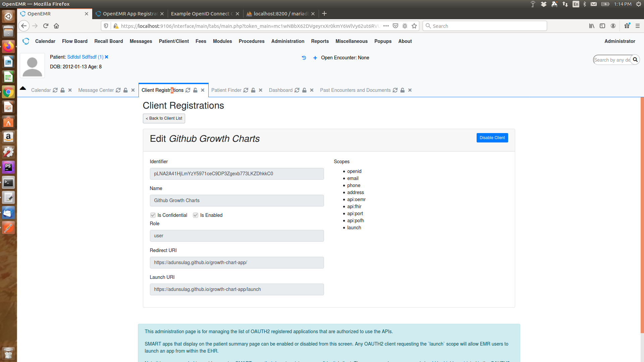Click the tracking protection shield in address bar
The height and width of the screenshot is (362, 644).
[x=106, y=26]
